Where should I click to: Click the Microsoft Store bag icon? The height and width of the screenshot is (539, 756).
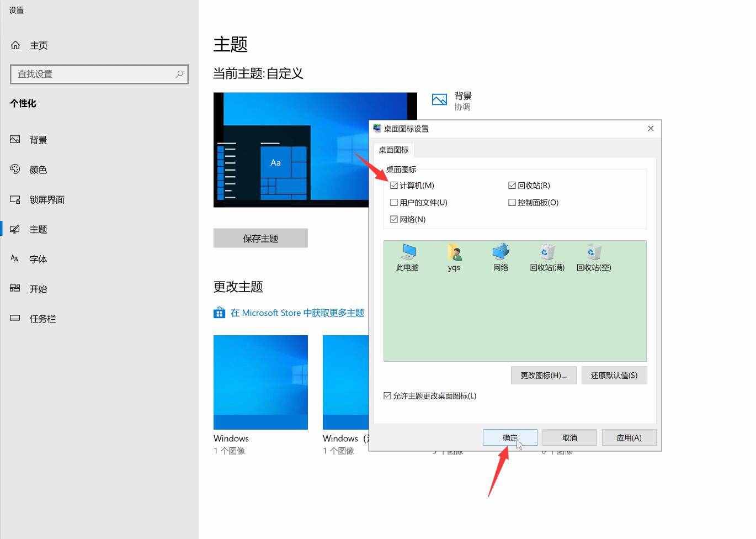(219, 313)
